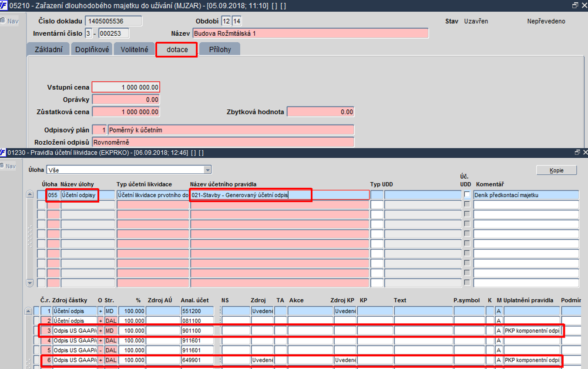
Task: Click Anal. účet 911601 in row 4
Action: pos(197,340)
